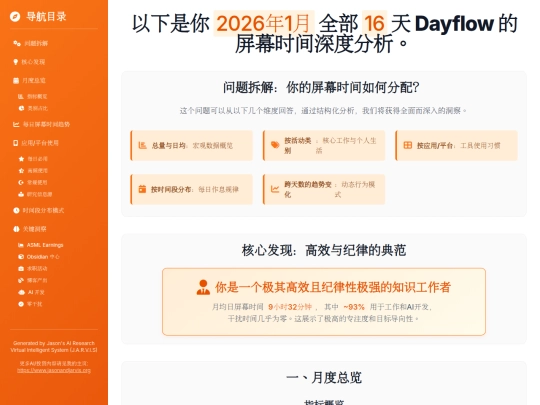
Task: Click the gears icon for 问题拆解
Action: click(x=17, y=43)
